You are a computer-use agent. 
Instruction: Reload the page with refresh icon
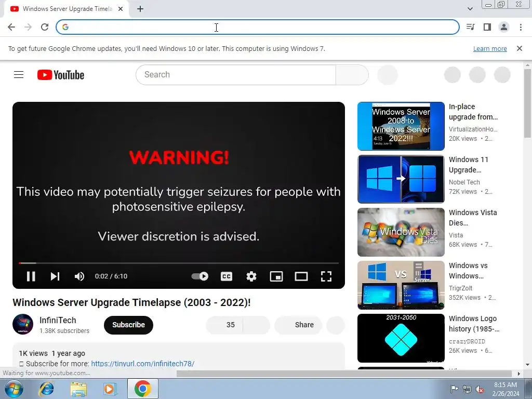click(x=45, y=27)
